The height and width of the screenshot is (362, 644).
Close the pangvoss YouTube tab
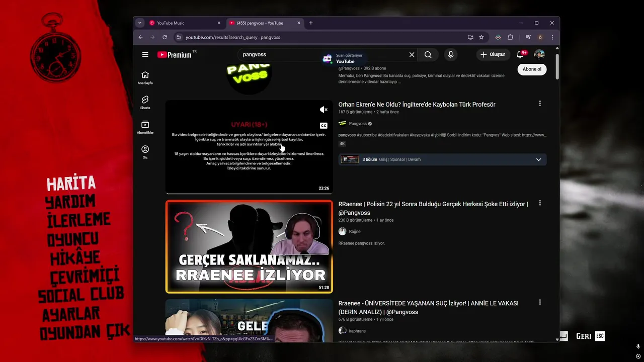click(x=299, y=23)
